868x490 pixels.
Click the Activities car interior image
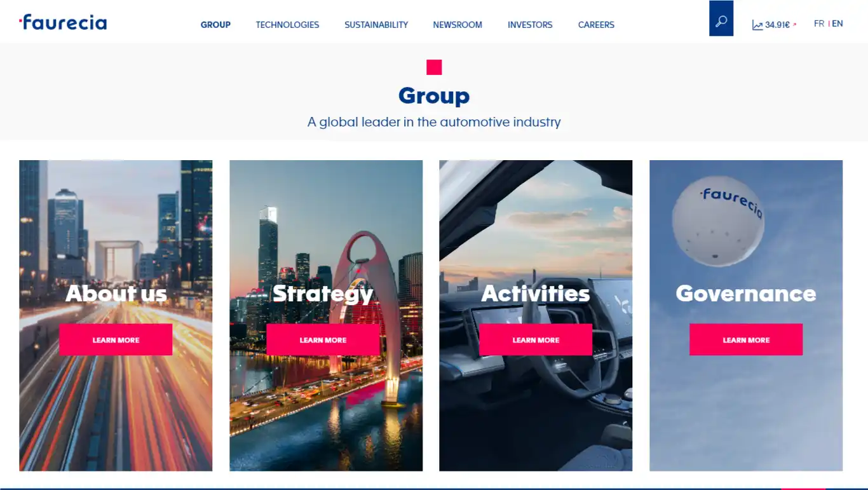pyautogui.click(x=536, y=315)
